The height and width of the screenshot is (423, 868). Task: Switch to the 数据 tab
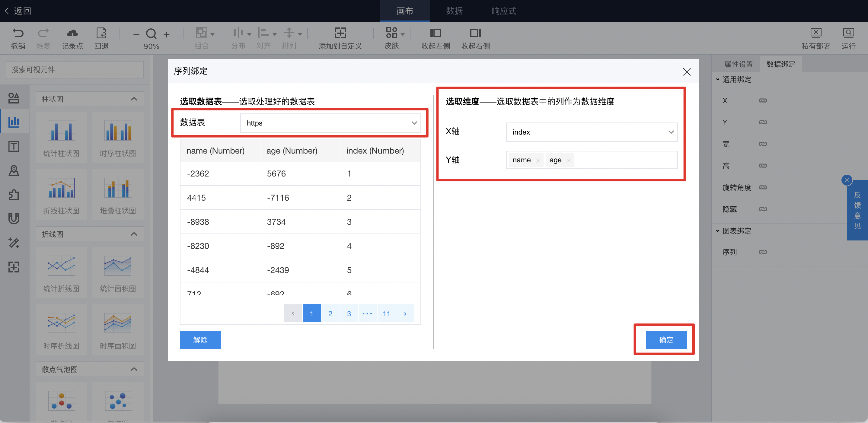click(x=454, y=11)
